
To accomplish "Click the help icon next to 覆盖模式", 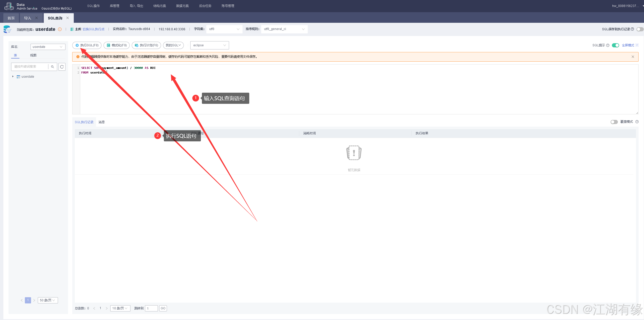I will coord(637,122).
